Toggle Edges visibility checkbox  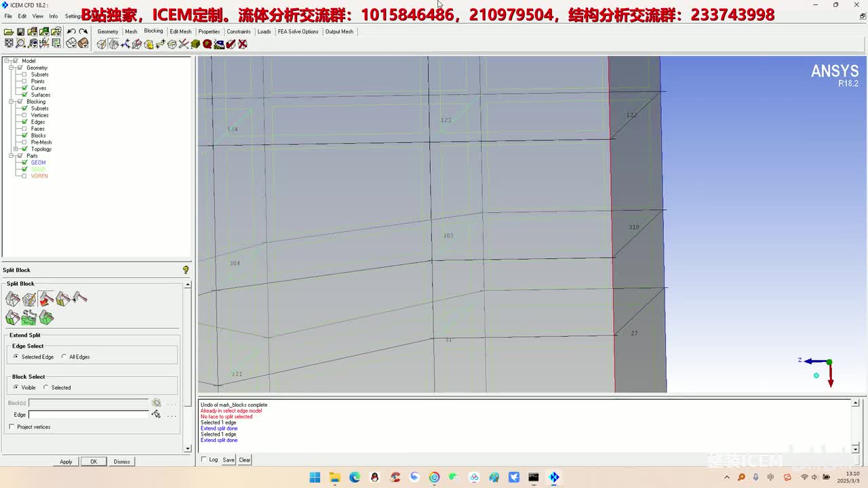click(25, 122)
